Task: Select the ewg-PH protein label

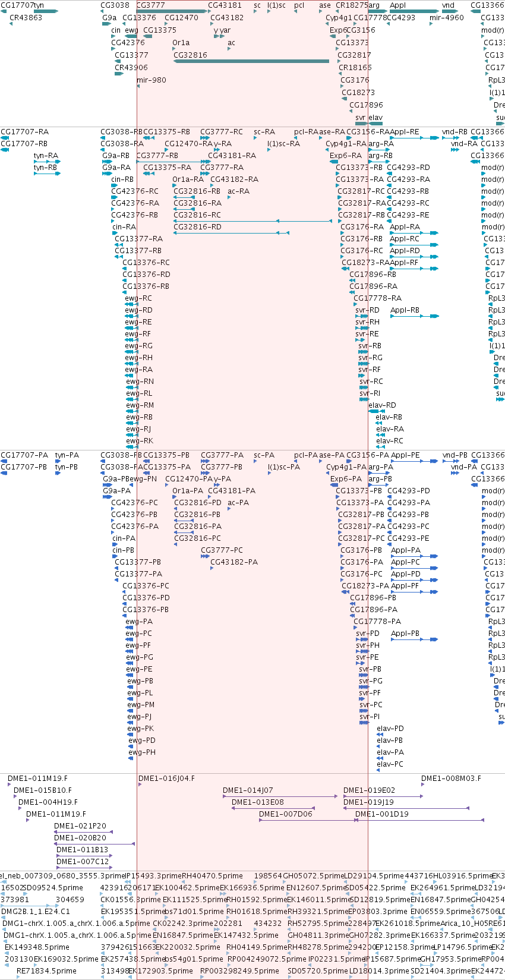Action: click(142, 752)
